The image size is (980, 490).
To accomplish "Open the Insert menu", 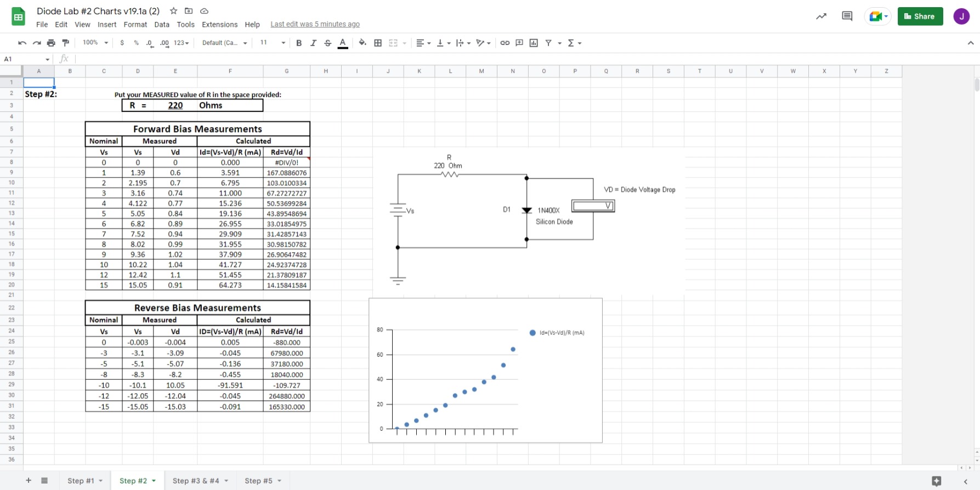I will point(107,25).
